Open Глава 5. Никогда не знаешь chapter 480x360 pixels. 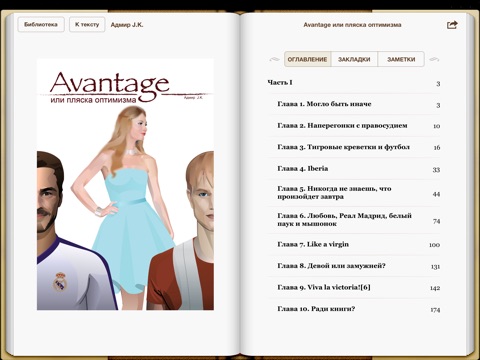point(354,193)
